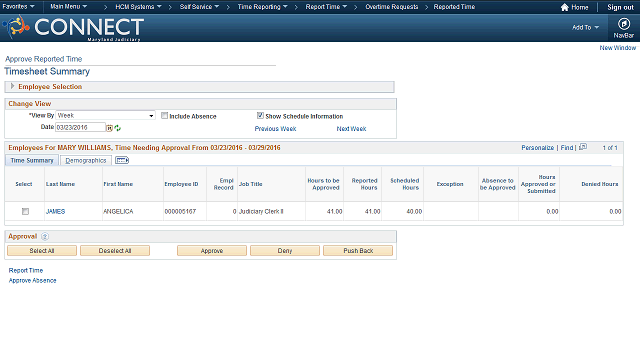Click the Exception column header
Viewport: 640px width, 360px height.
point(450,184)
